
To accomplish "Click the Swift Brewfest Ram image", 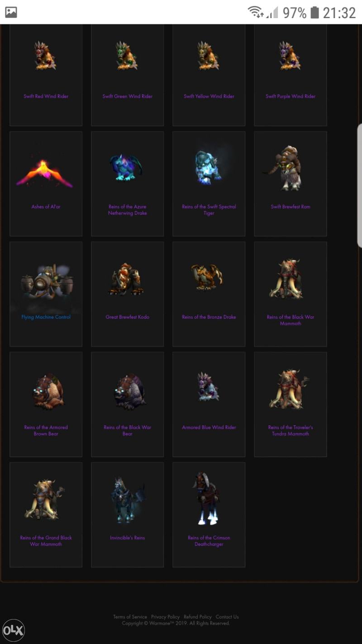I will [x=286, y=168].
